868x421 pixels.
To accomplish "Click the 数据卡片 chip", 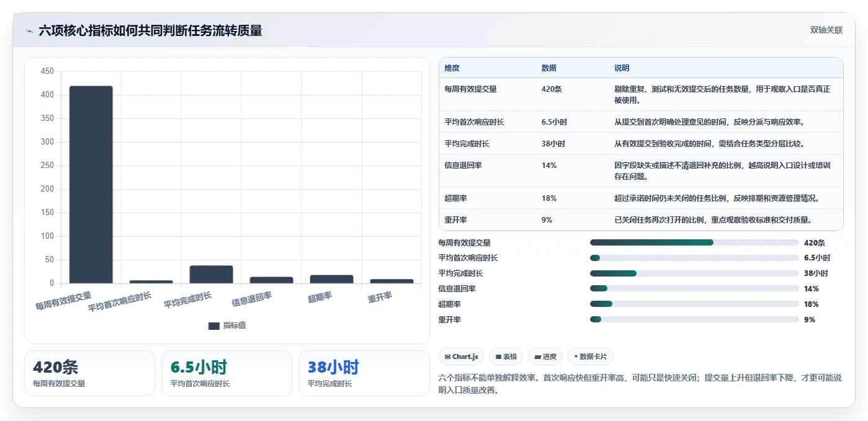I will pos(591,357).
